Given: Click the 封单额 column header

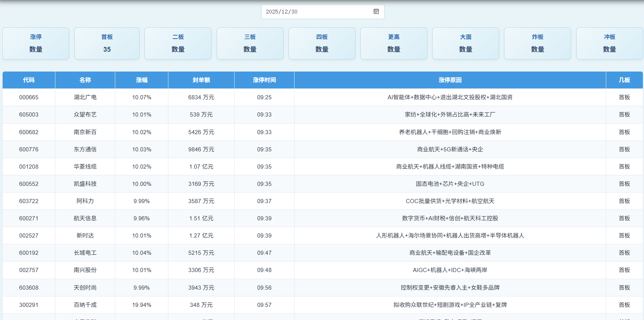Looking at the screenshot, I should click(x=201, y=80).
